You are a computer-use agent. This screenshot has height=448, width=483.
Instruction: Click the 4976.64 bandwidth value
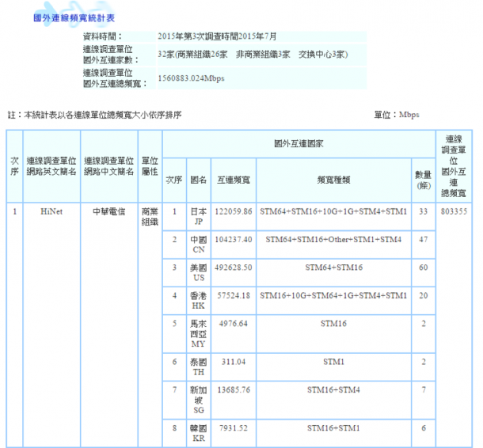point(233,324)
